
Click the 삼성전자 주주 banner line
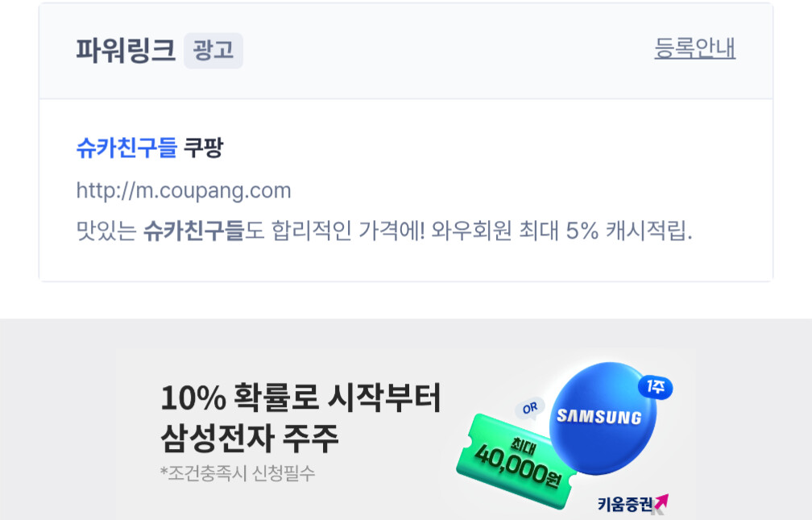point(250,438)
